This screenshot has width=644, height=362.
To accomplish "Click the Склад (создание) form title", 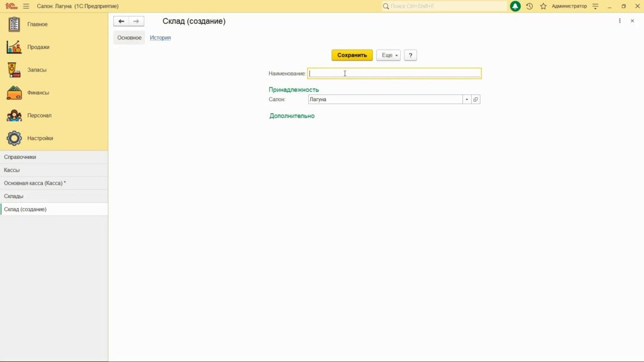I will click(194, 21).
